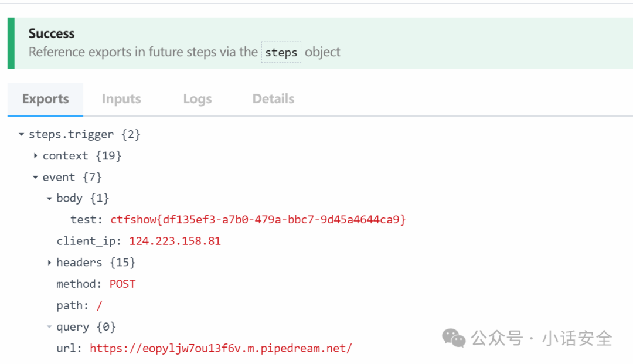
Task: Select the Details tab
Action: (x=273, y=99)
